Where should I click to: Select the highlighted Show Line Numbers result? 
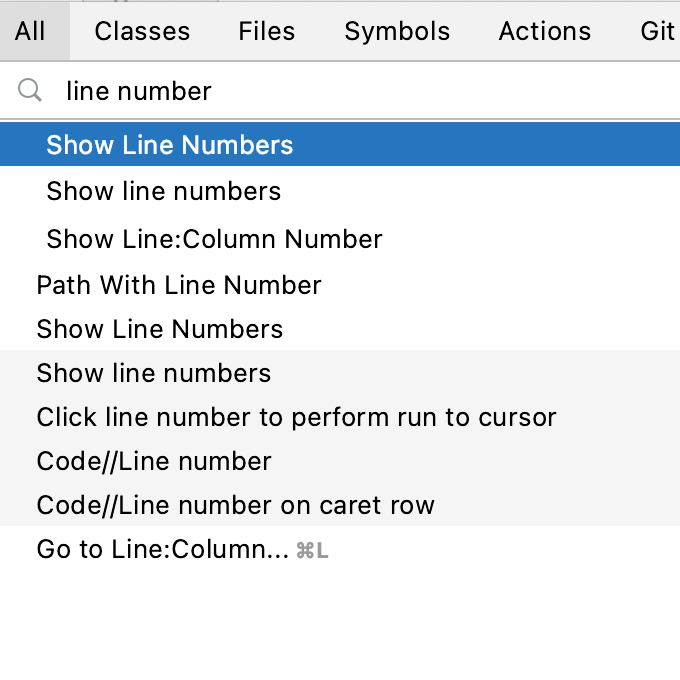click(170, 145)
